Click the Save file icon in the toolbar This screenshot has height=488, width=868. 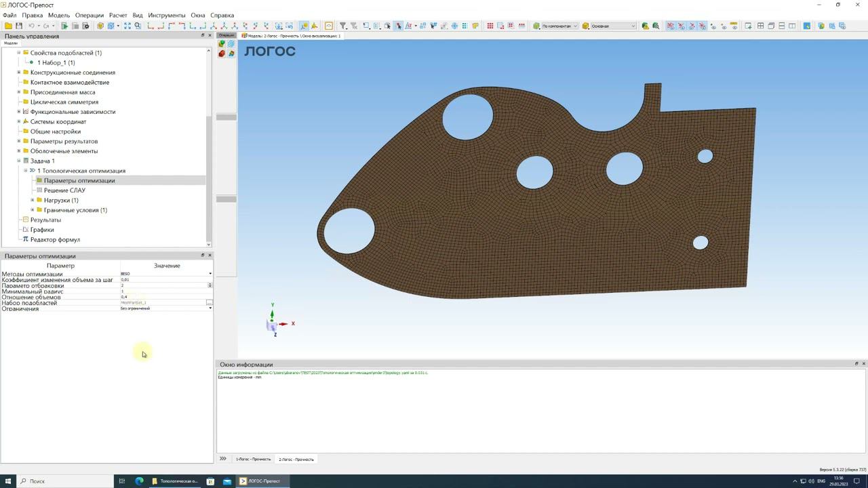tap(18, 26)
